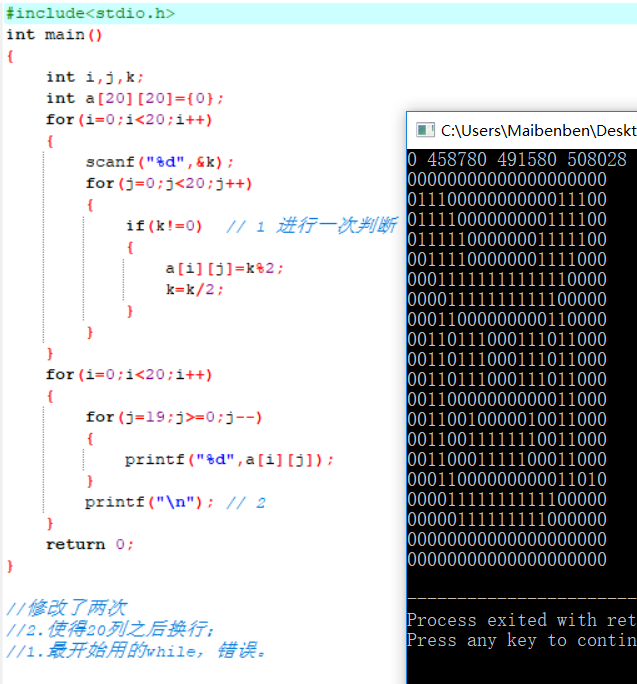This screenshot has width=637, height=684.
Task: Click the Chinese comment after if(k!=0)
Action: (x=310, y=226)
